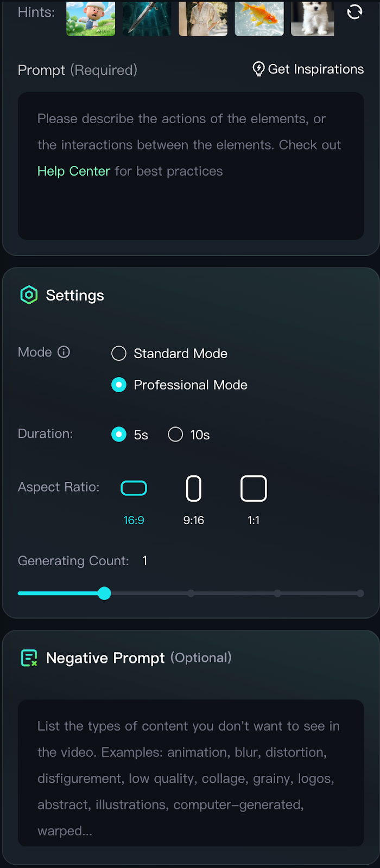Select Professional Mode radio button
This screenshot has height=868, width=380.
point(119,385)
